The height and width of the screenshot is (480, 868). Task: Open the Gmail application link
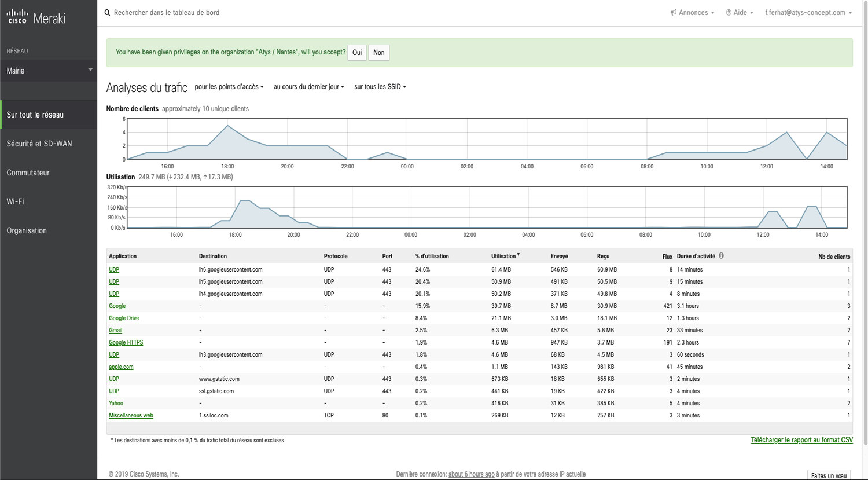115,330
